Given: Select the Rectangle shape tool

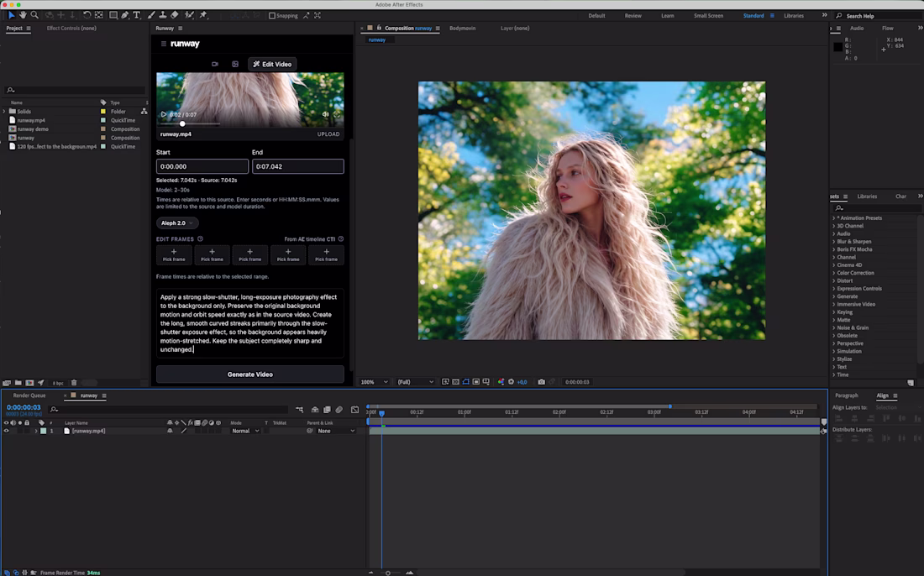Looking at the screenshot, I should pyautogui.click(x=113, y=15).
